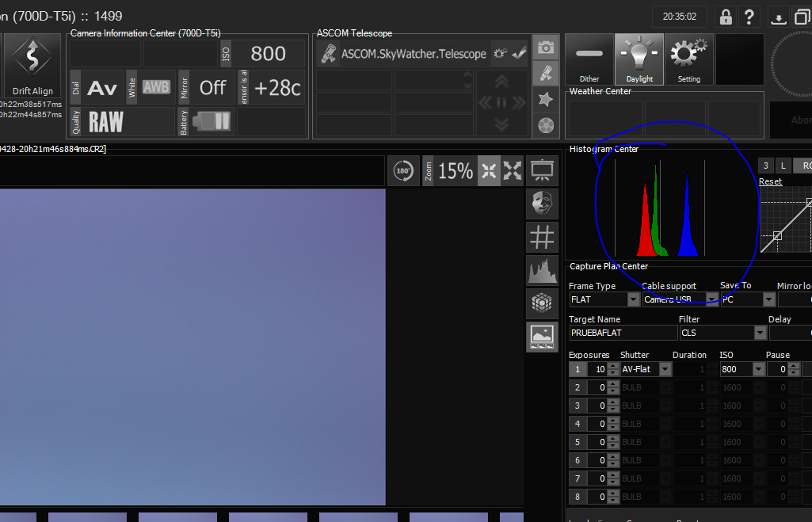The image size is (812, 522).
Task: Increase row 1 exposures count stepper
Action: 613,366
